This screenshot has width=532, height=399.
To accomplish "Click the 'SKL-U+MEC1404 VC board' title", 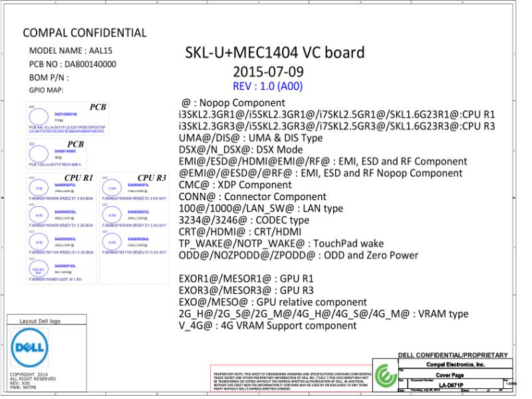I will pyautogui.click(x=275, y=53).
